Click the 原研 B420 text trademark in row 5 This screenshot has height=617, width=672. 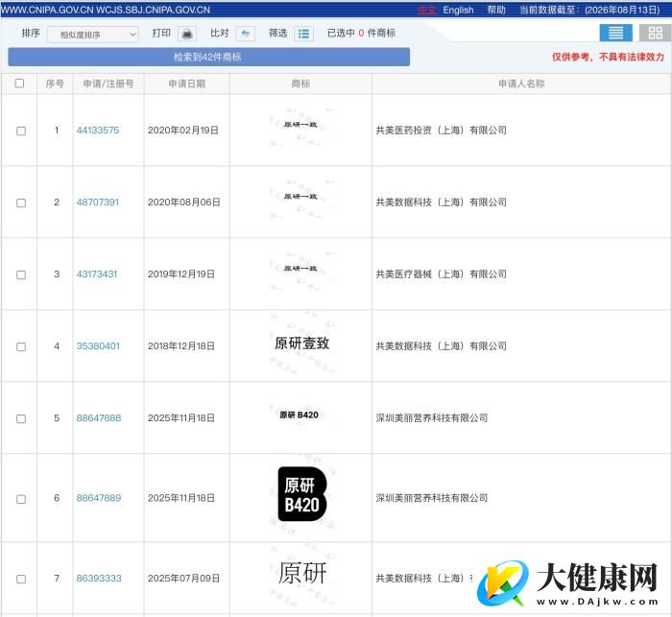pos(300,415)
